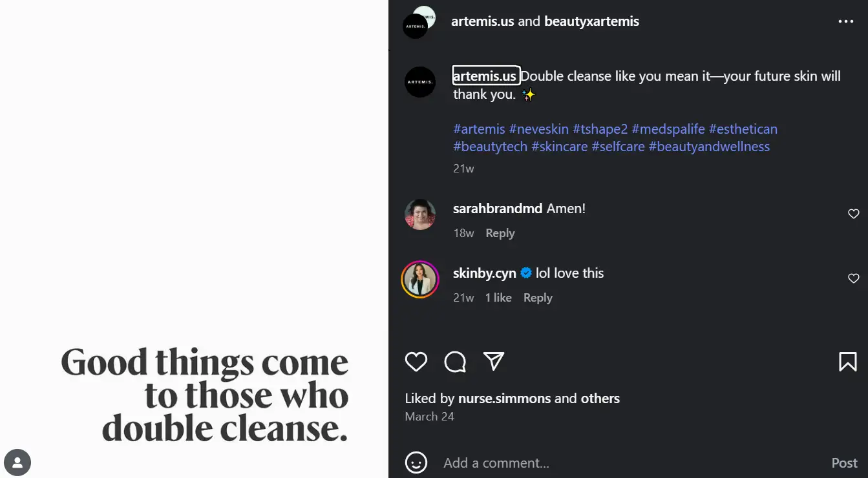
Task: Click the person icon below the image
Action: coord(17,462)
